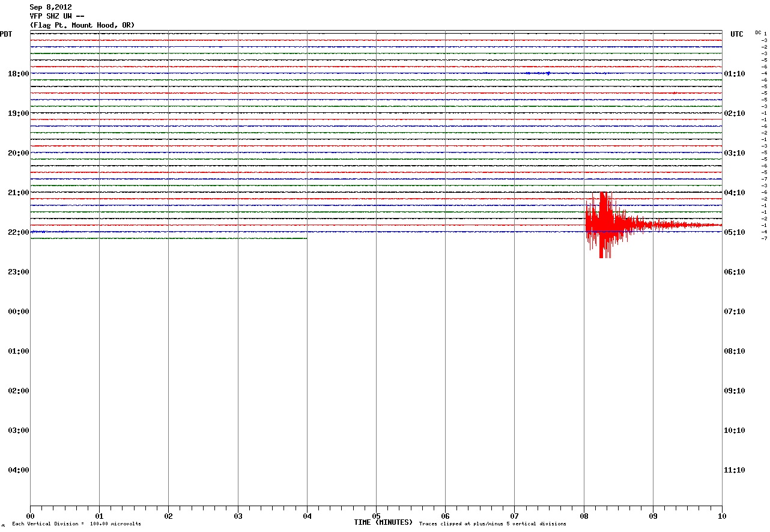This screenshot has height=532, width=770.
Task: Select the 21:00 PDT time label
Action: 18,193
